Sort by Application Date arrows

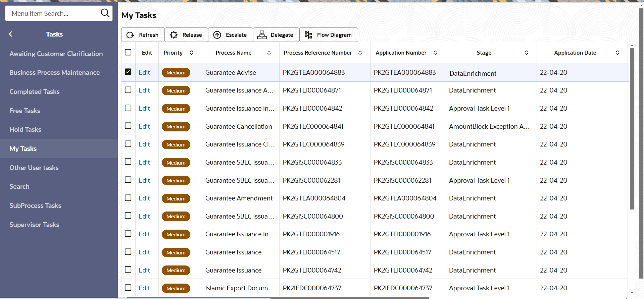coord(617,53)
